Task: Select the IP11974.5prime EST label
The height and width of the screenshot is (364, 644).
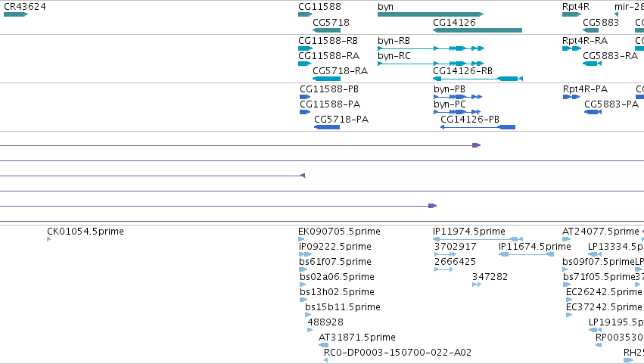Action: point(469,232)
